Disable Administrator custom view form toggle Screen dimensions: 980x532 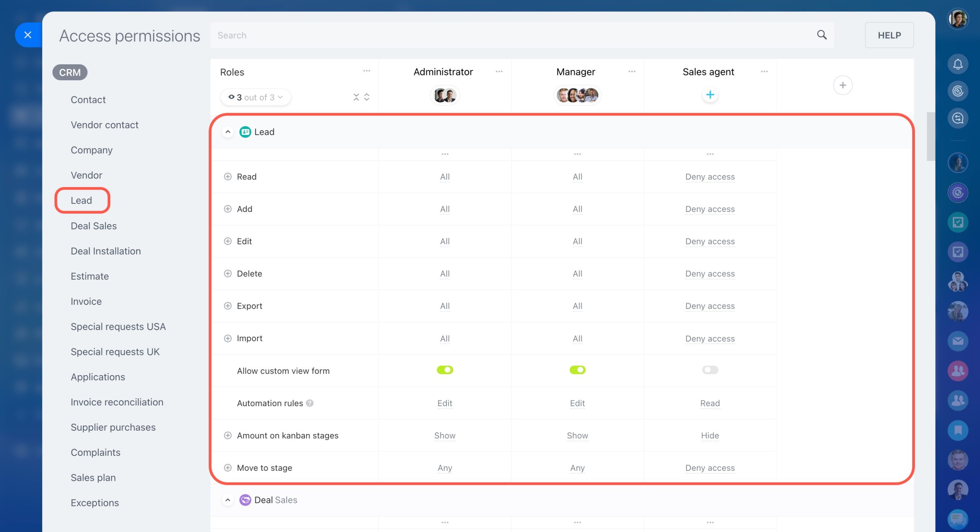pyautogui.click(x=444, y=370)
